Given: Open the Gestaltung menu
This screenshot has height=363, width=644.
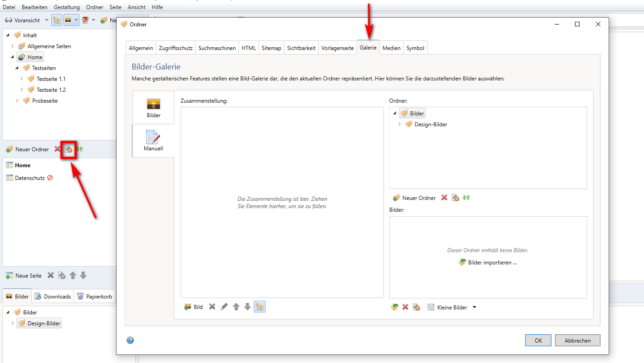Looking at the screenshot, I should tap(66, 7).
